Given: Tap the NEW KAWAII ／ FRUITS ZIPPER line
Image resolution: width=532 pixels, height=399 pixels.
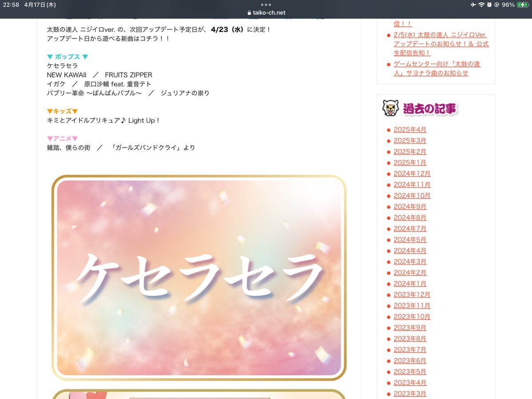Looking at the screenshot, I should (x=100, y=75).
